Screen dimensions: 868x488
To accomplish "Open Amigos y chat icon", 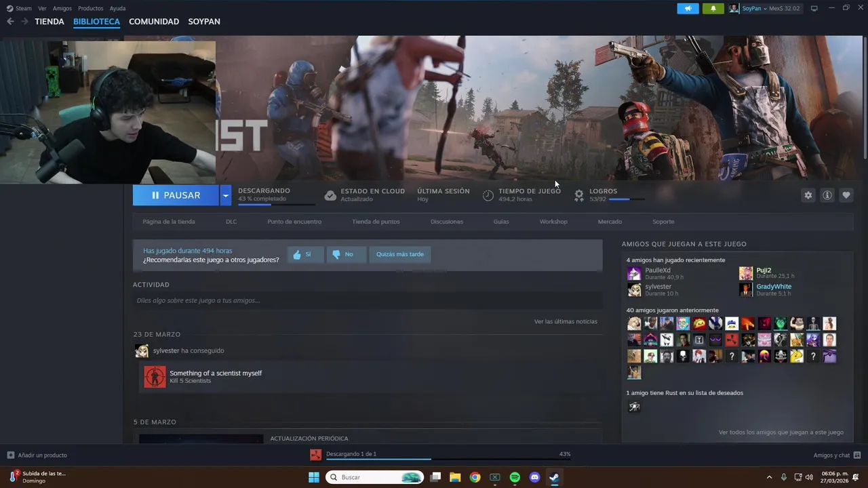I will (x=857, y=455).
